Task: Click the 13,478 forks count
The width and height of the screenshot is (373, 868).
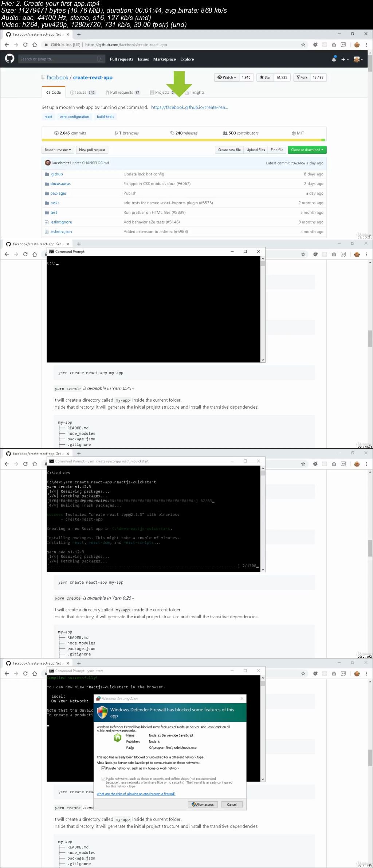Action: pos(318,77)
